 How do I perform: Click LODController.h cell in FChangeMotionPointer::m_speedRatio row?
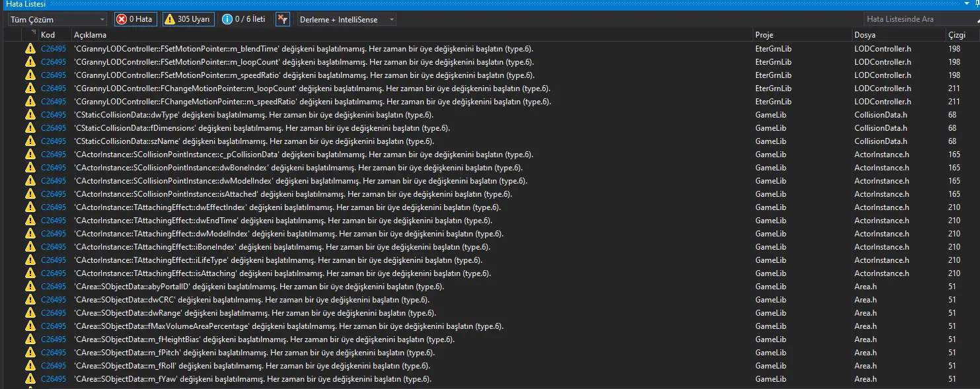pyautogui.click(x=883, y=102)
